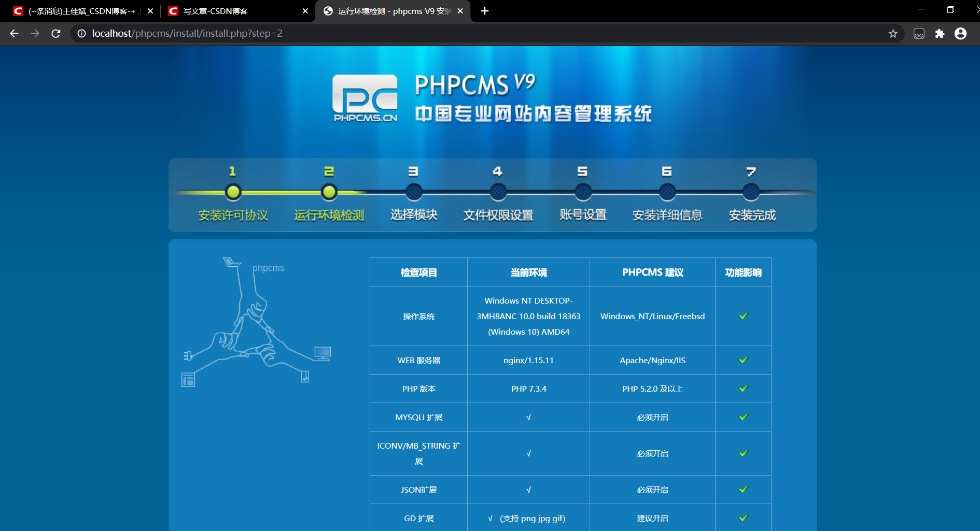The height and width of the screenshot is (531, 980).
Task: Click the MYSQLI 扩展 row label
Action: tap(419, 417)
